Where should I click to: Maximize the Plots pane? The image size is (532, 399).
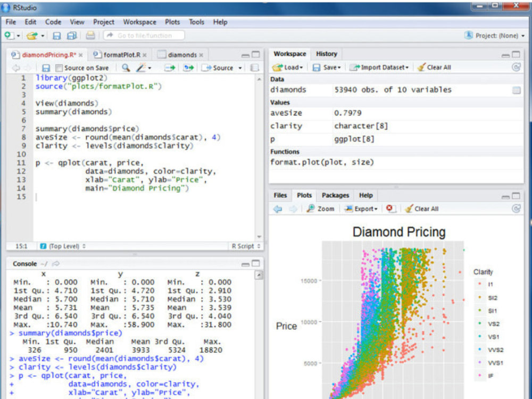point(516,196)
